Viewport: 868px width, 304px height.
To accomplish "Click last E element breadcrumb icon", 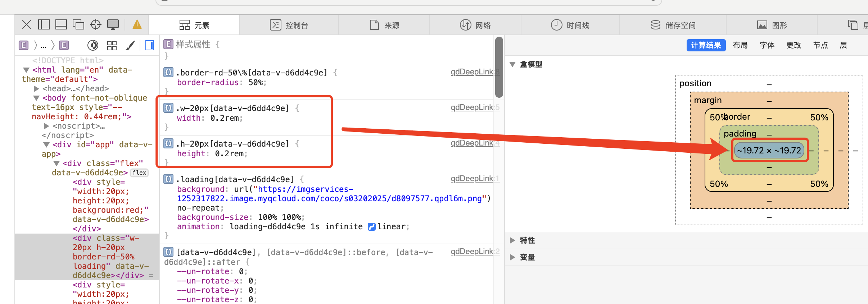I will click(64, 45).
